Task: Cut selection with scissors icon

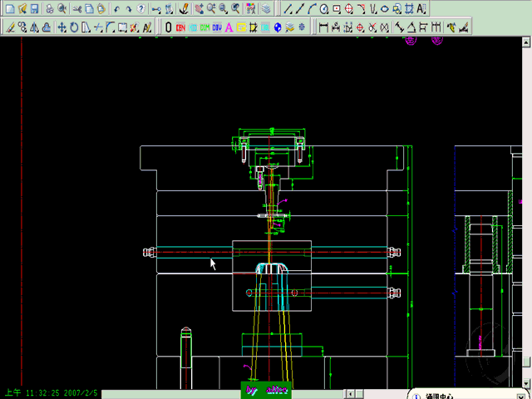Action: [77, 9]
